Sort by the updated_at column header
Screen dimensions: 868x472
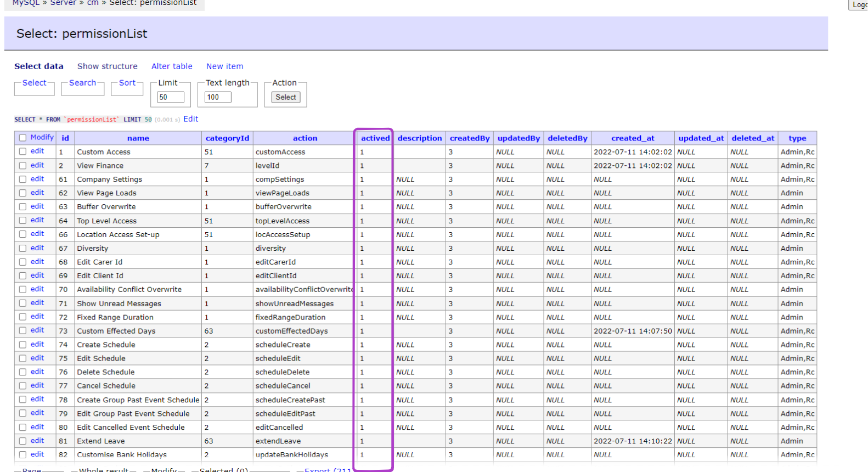(701, 138)
